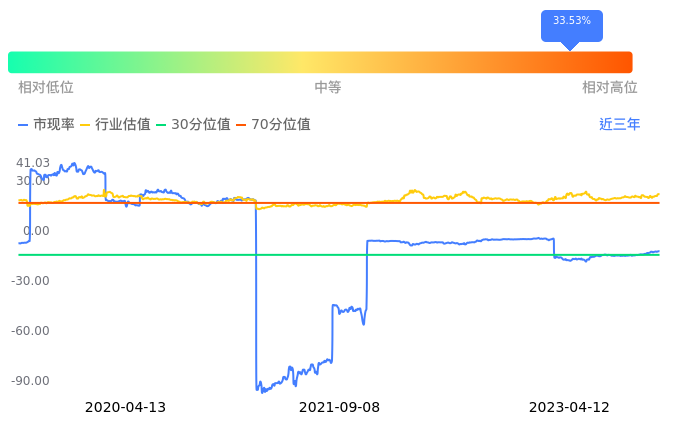The height and width of the screenshot is (442, 686).
Task: Click the 41.03 maximum y-axis value
Action: point(33,163)
